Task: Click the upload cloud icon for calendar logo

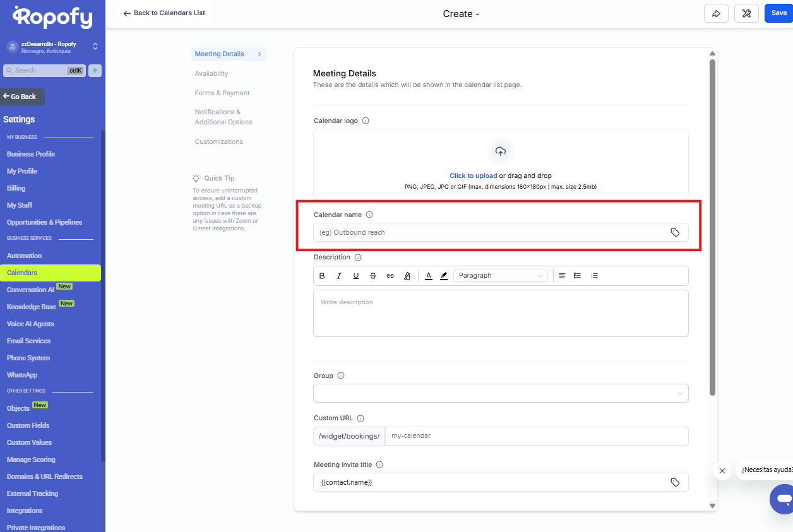Action: (501, 151)
